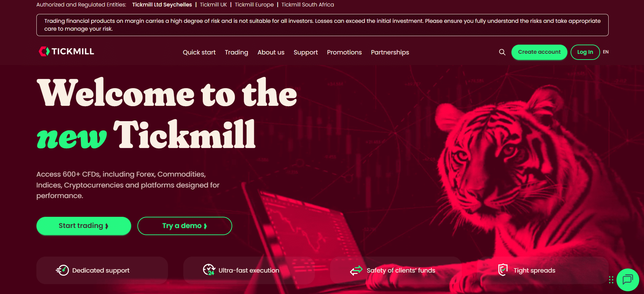644x294 pixels.
Task: Open the Partnerships menu item
Action: pyautogui.click(x=390, y=52)
